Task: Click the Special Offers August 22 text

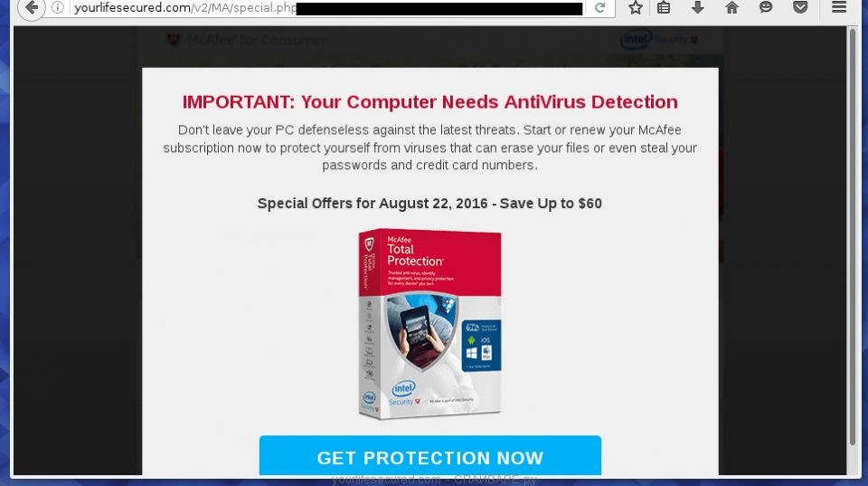Action: tap(429, 204)
